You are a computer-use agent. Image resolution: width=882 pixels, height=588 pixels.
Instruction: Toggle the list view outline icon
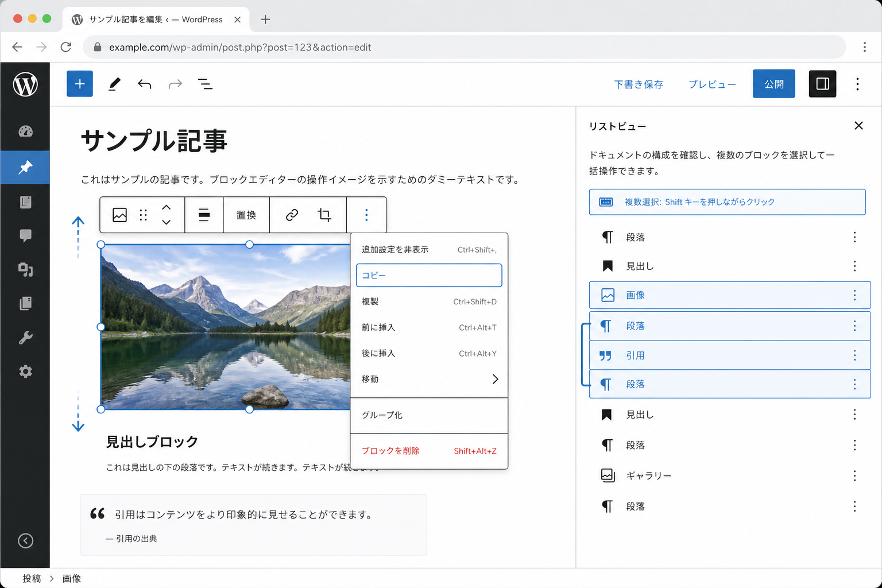[x=205, y=84]
